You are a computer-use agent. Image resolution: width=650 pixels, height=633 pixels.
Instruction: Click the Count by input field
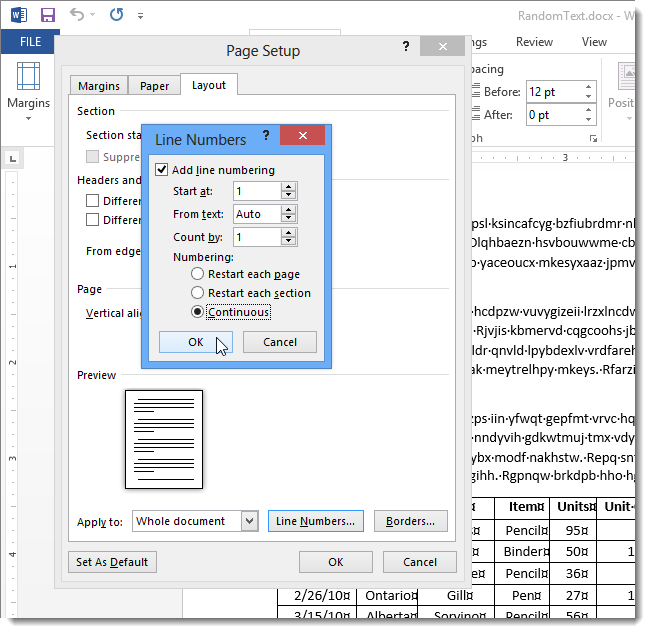click(257, 237)
